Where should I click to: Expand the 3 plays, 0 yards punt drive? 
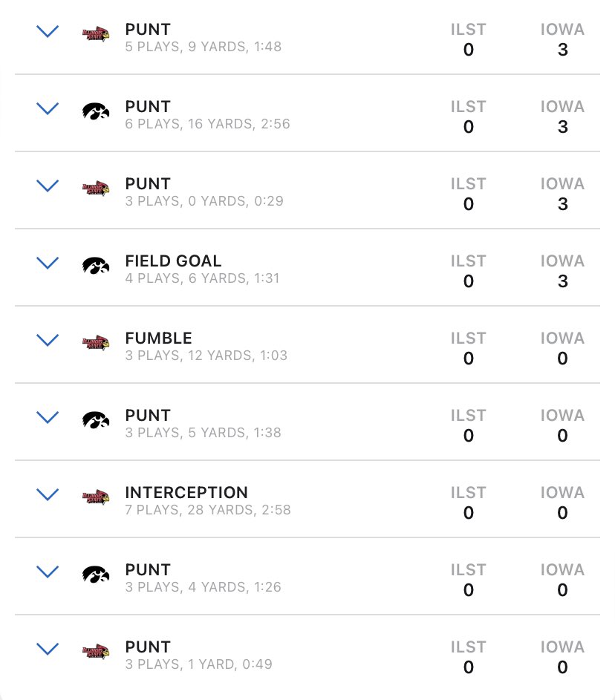pyautogui.click(x=48, y=186)
